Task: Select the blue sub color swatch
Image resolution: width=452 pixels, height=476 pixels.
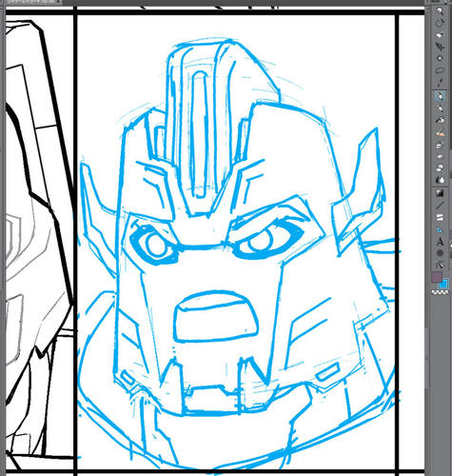Action: pyautogui.click(x=445, y=283)
